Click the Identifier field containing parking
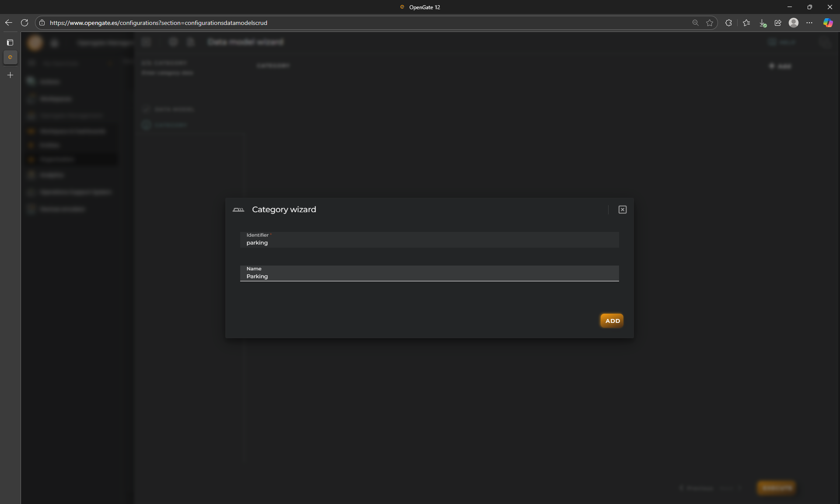The height and width of the screenshot is (504, 840). 429,242
